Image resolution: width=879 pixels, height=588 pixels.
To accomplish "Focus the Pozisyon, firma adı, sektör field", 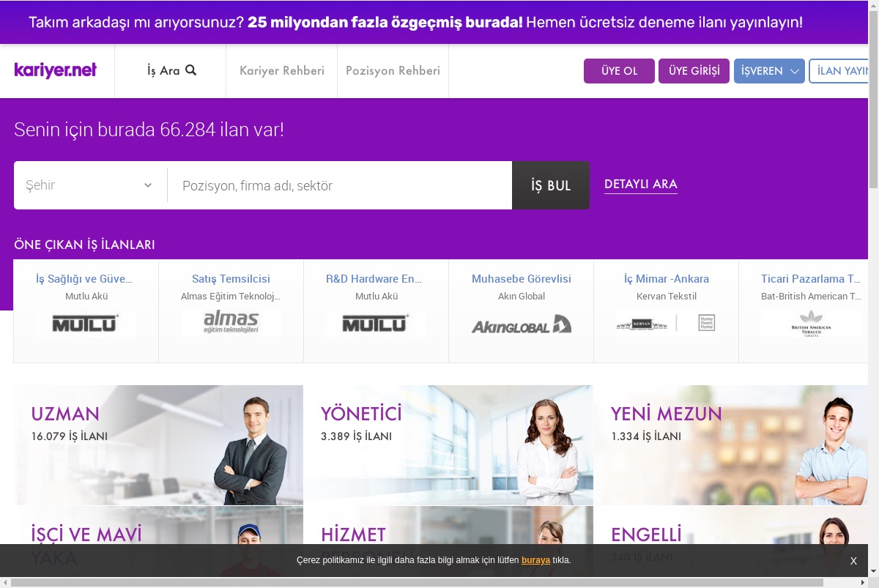I will tap(340, 185).
